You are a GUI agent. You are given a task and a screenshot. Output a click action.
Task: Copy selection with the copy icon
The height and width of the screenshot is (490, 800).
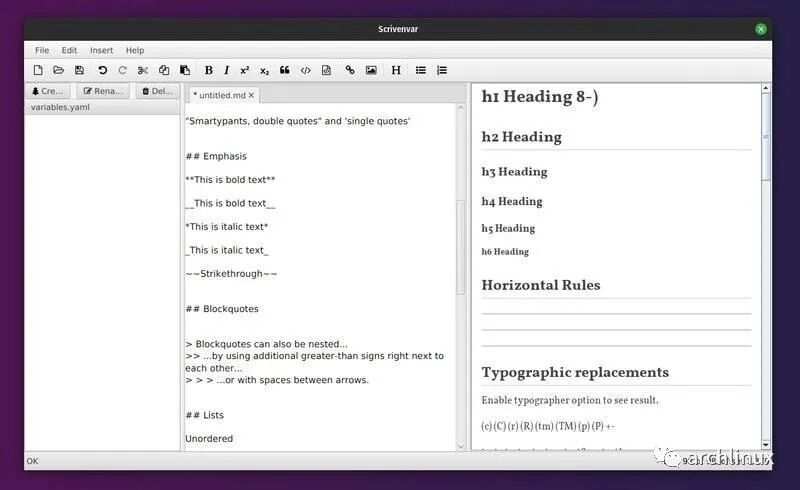tap(164, 70)
